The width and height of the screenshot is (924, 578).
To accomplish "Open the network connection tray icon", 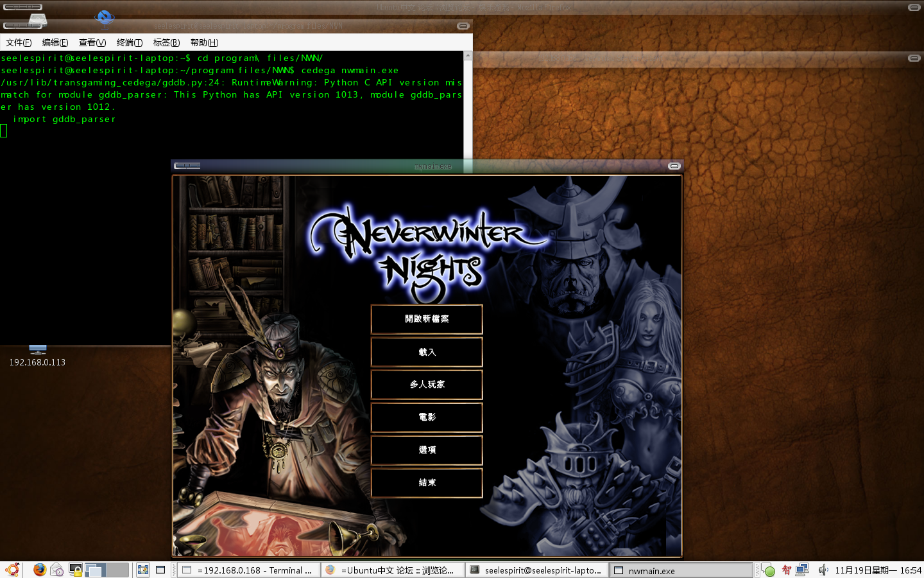I will tap(802, 570).
